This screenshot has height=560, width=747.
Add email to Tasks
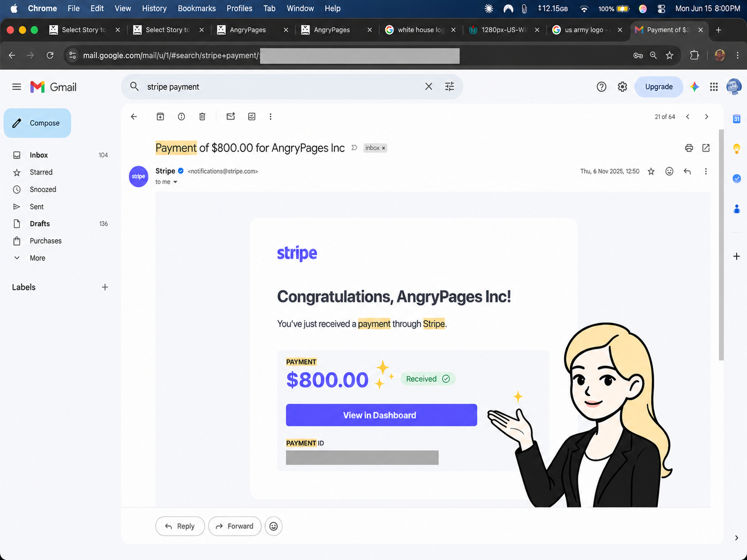252,117
